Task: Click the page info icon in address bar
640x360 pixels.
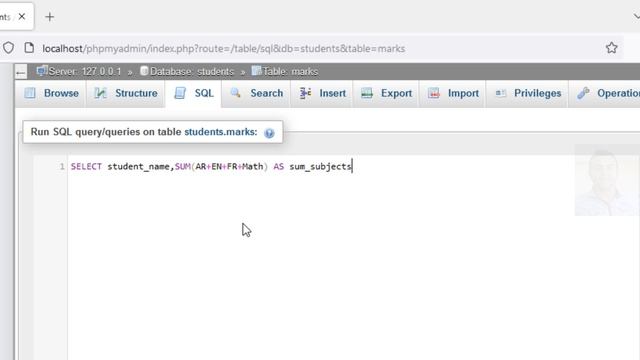Action: (x=29, y=48)
